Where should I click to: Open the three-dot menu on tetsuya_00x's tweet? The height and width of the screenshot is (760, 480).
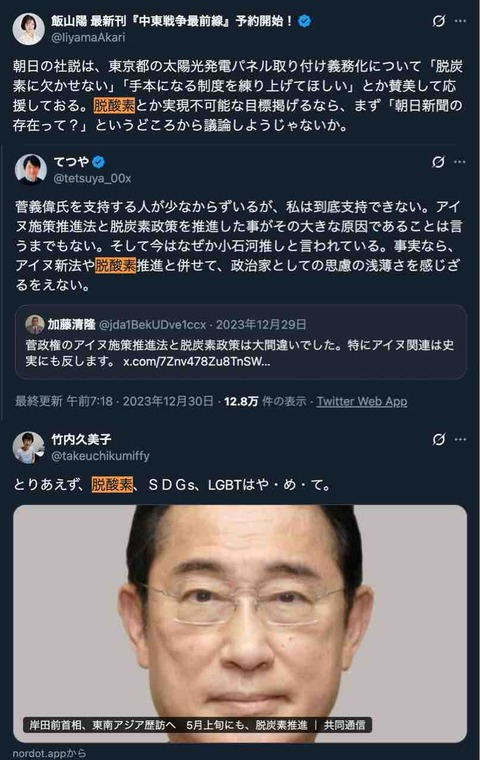pyautogui.click(x=460, y=162)
